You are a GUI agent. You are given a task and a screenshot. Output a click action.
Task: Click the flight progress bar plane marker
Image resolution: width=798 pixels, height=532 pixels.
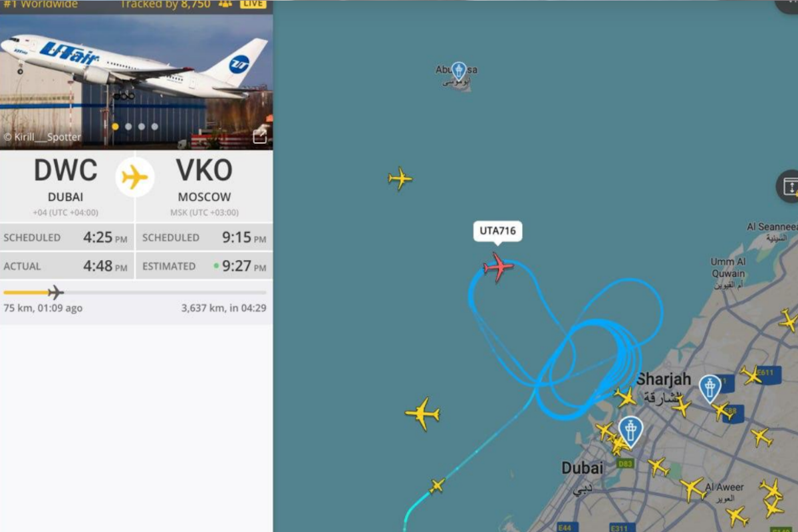56,292
